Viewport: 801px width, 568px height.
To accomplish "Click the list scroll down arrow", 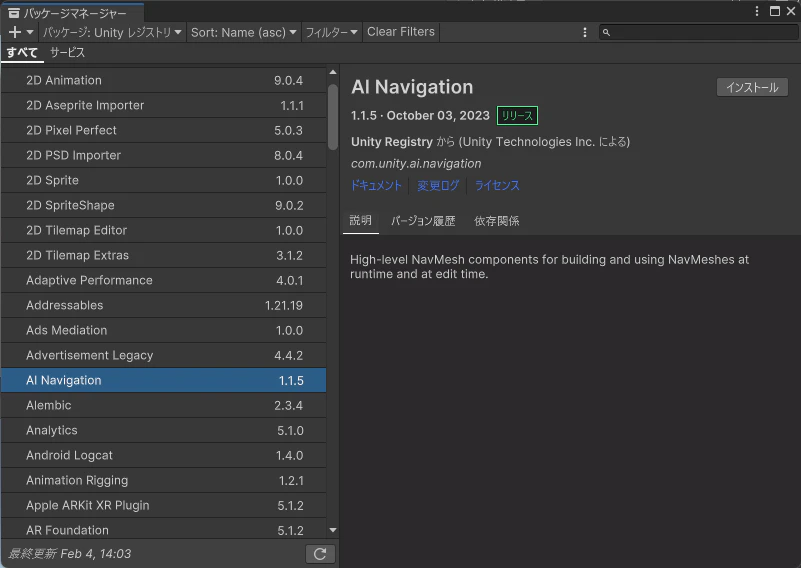I will click(x=333, y=530).
